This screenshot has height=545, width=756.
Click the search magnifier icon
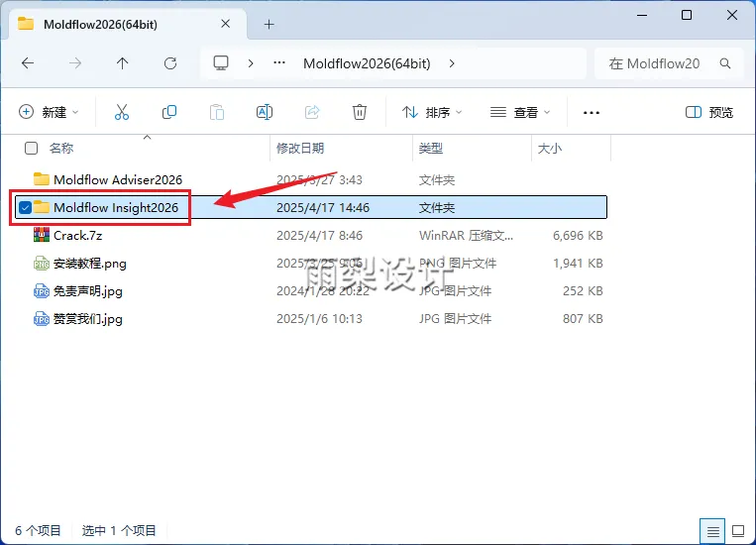725,63
